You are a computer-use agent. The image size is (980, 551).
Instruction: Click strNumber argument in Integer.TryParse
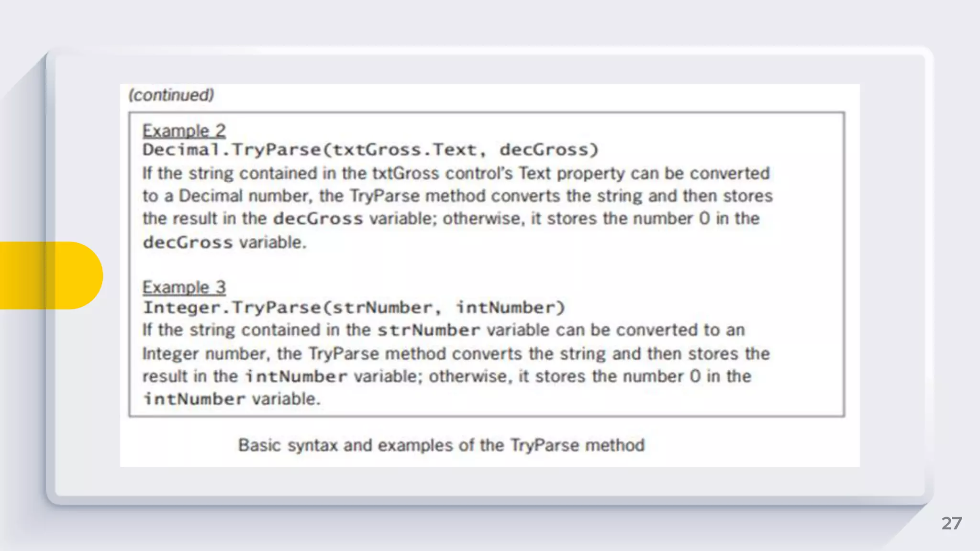coord(383,308)
